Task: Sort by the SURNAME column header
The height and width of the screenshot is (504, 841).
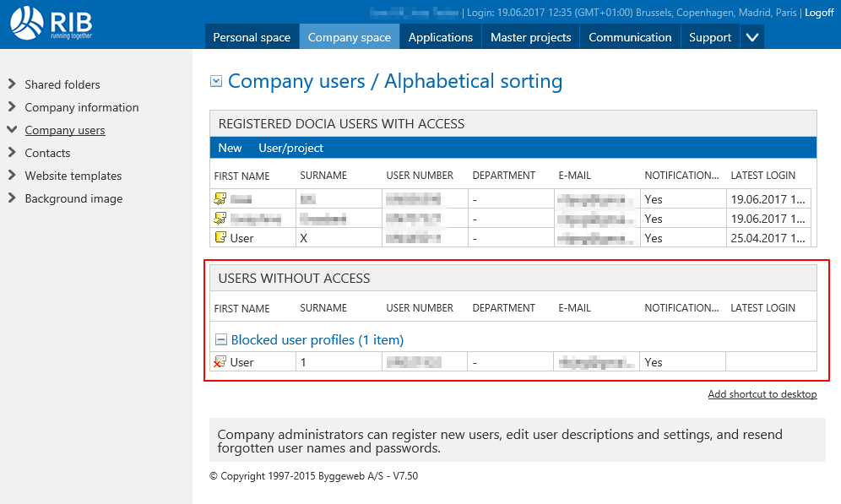Action: pos(323,176)
